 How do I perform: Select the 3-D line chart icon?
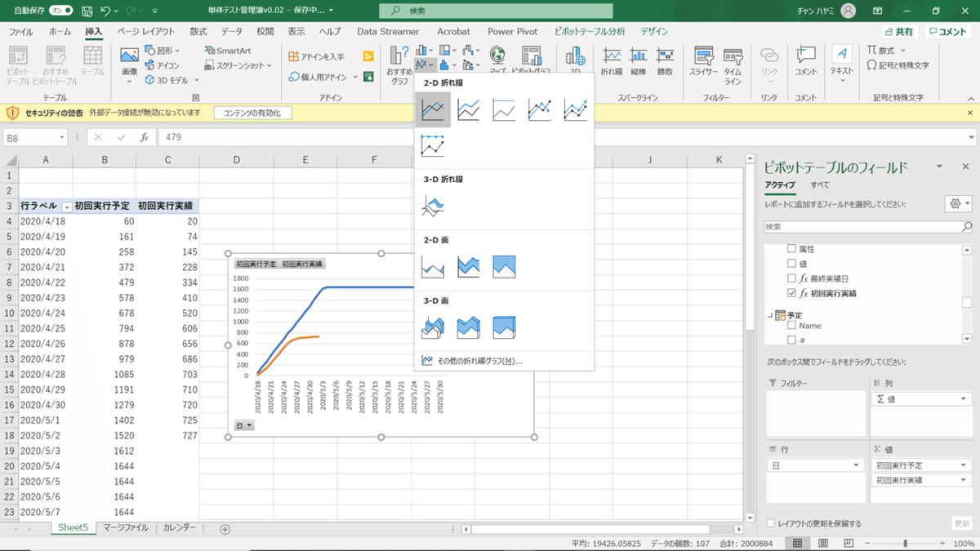(433, 206)
